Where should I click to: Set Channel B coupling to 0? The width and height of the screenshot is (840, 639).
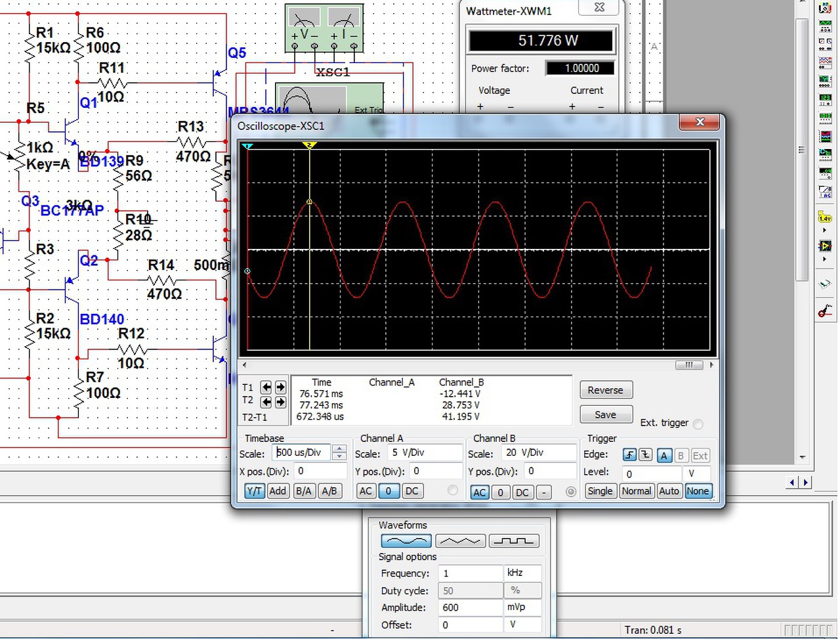click(x=501, y=493)
